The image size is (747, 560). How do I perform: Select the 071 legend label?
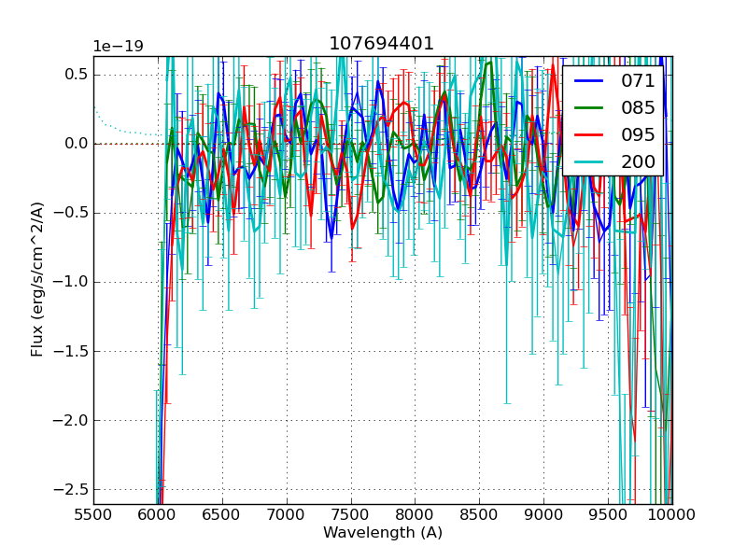tap(639, 81)
